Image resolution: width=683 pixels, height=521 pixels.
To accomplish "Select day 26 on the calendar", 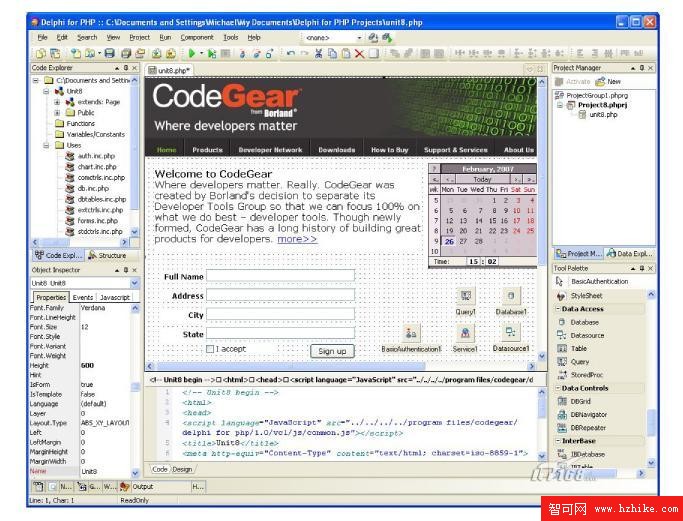I will point(449,241).
